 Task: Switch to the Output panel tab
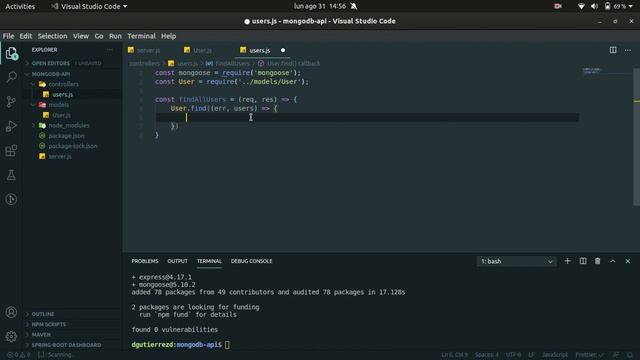click(x=177, y=261)
